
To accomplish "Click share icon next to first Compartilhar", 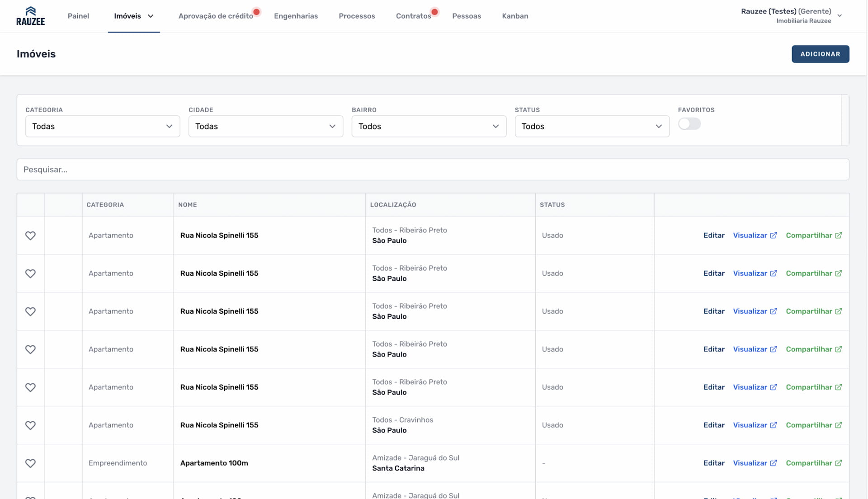I will point(839,235).
